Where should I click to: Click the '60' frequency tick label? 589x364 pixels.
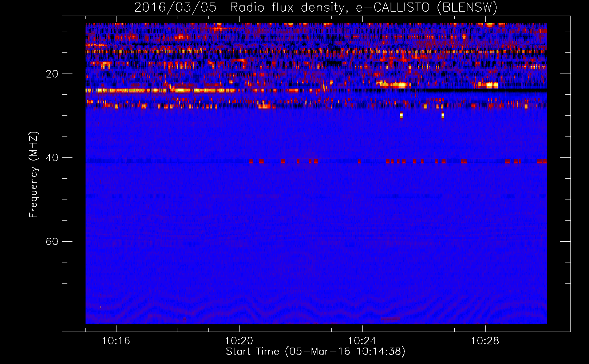(52, 241)
